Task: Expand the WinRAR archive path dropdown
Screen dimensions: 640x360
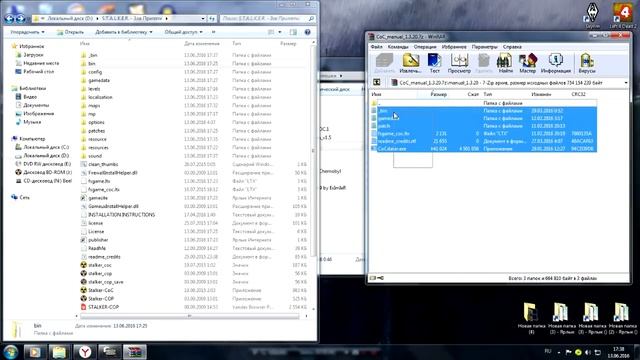Action: tap(626, 83)
